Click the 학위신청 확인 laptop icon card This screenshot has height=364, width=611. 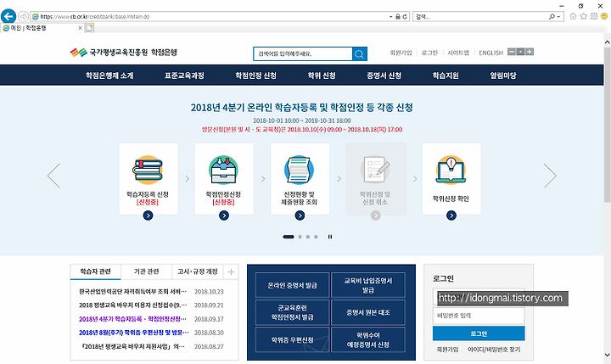(451, 179)
